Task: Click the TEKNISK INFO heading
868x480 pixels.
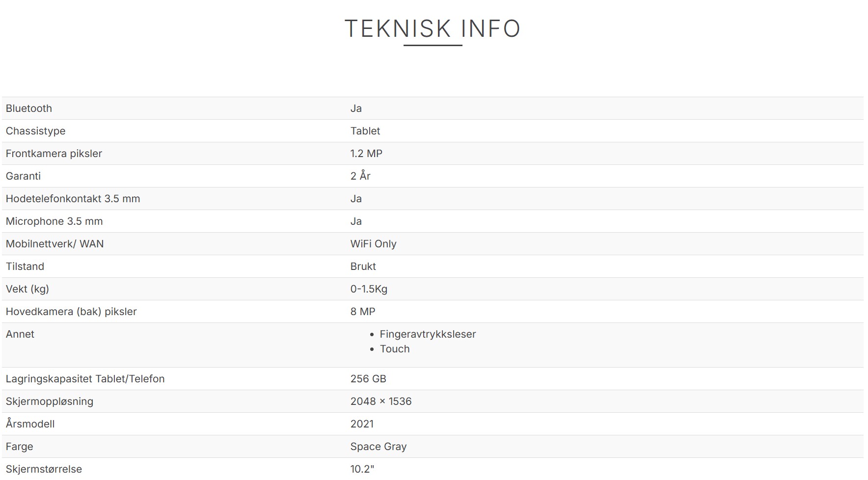Action: [432, 29]
